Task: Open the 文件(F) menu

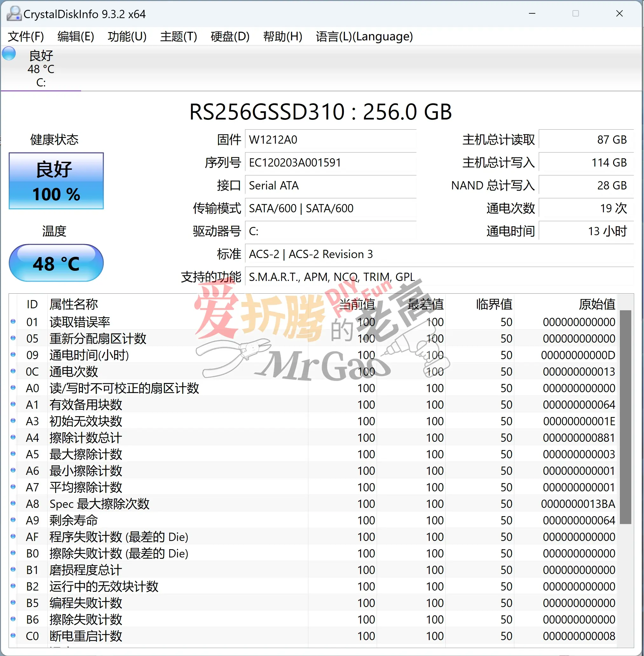Action: coord(26,36)
